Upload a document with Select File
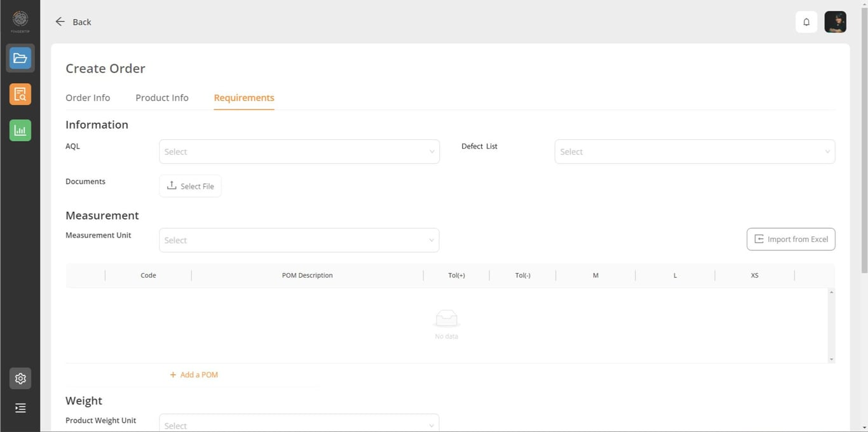The image size is (868, 432). (x=190, y=186)
